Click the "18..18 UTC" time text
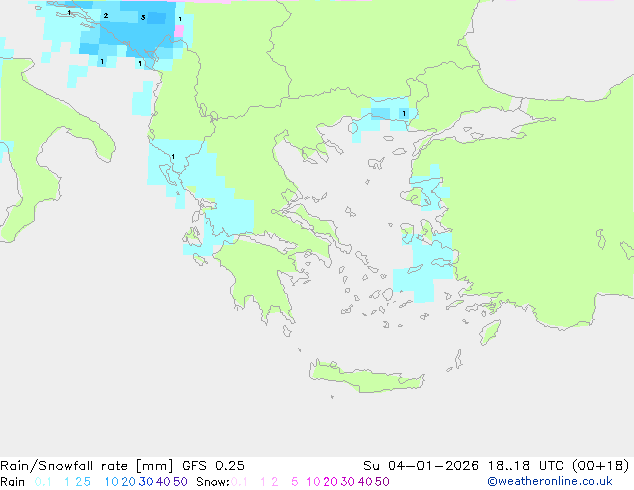The width and height of the screenshot is (634, 490). pyautogui.click(x=525, y=466)
